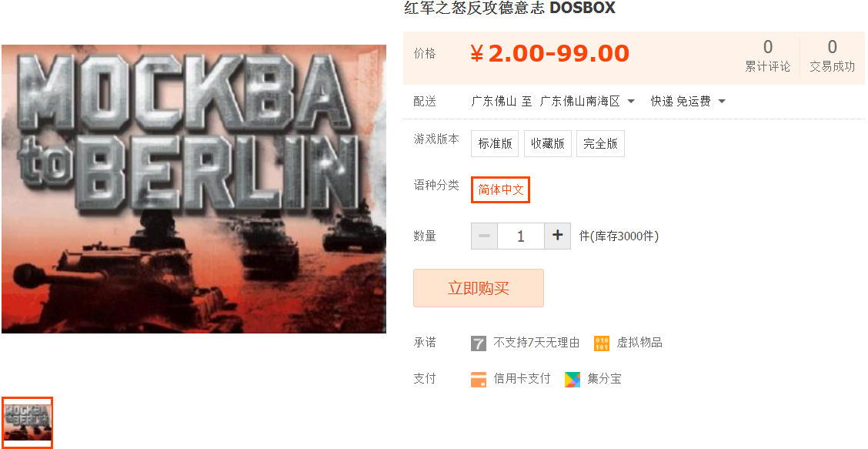868x449 pixels.
Task: Select the Mockba to Berlin thumbnail
Action: (27, 422)
